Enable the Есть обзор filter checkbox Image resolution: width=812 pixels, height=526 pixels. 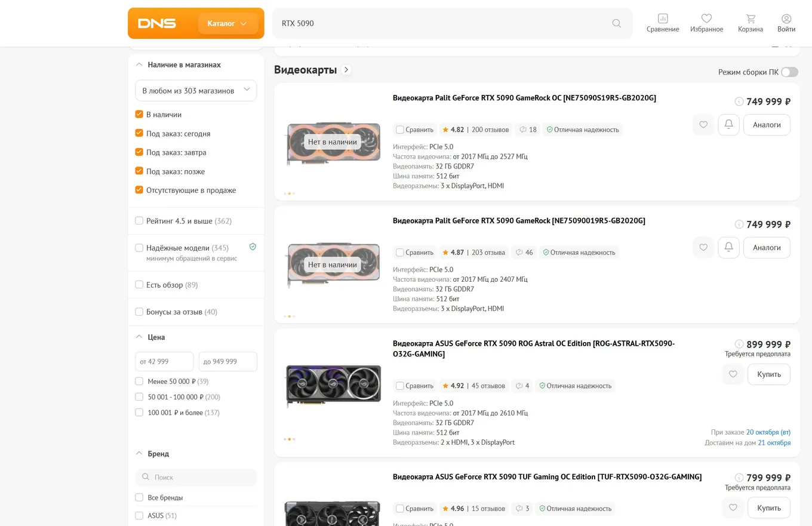139,285
